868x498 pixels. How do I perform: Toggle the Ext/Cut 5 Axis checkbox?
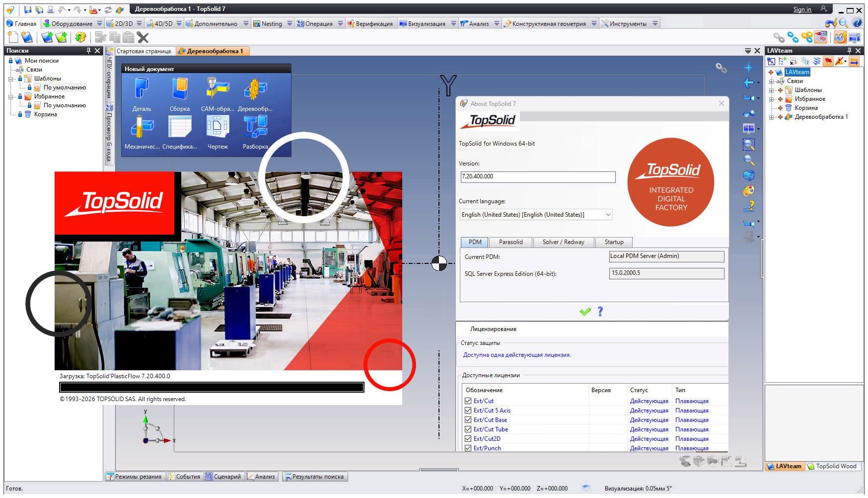click(x=468, y=411)
